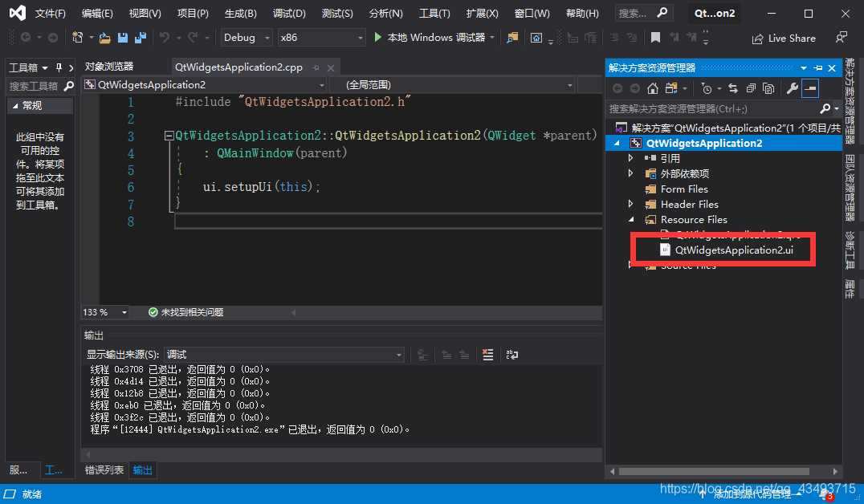Click the collapse all icon in Solution Explorer
The height and width of the screenshot is (504, 864).
point(751,88)
